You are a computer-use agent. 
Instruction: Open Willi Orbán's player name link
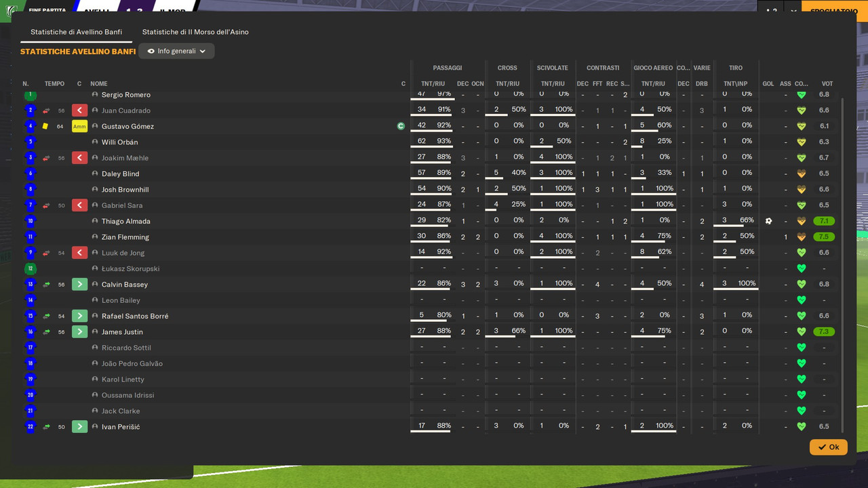[x=119, y=142]
